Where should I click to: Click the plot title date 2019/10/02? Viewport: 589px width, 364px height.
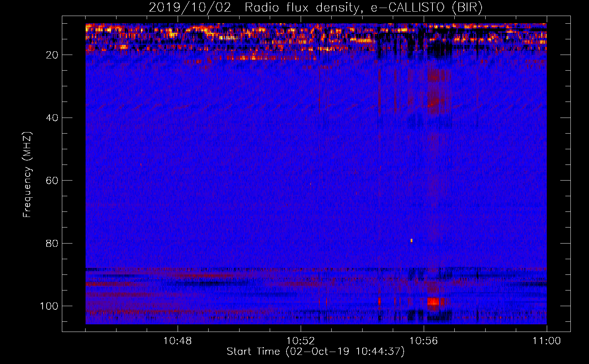click(x=190, y=8)
